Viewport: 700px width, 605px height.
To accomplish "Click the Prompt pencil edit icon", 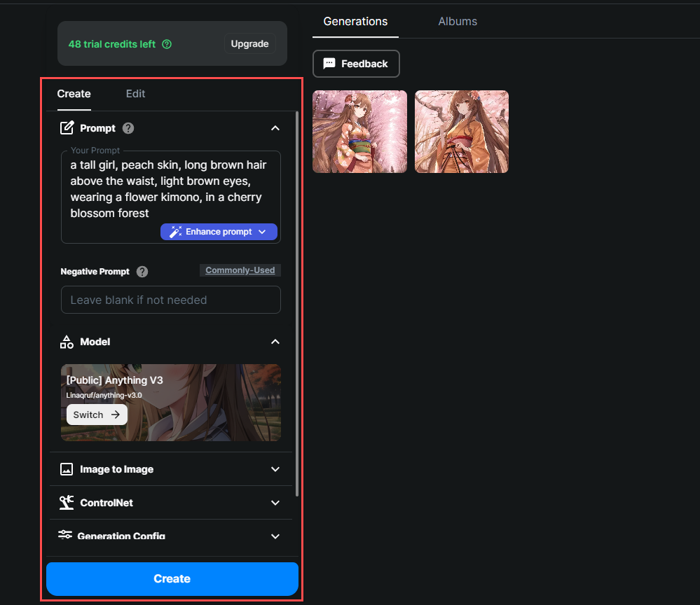I will click(x=67, y=128).
